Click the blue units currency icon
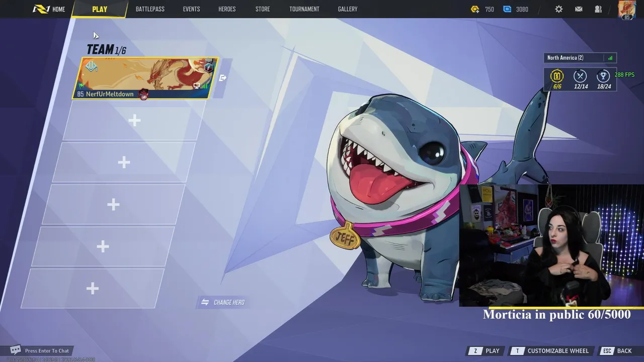The image size is (644, 362). tap(507, 9)
